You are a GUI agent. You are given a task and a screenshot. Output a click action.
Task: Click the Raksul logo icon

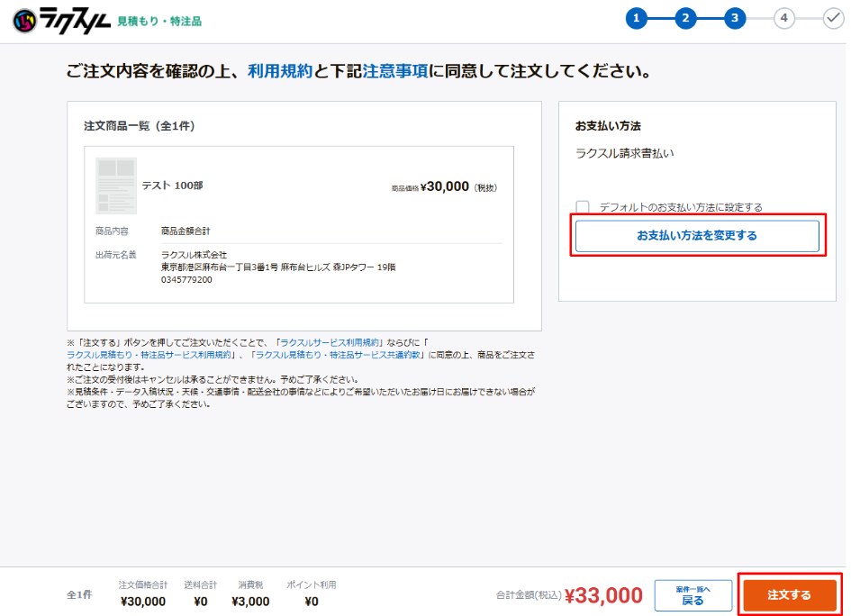26,18
